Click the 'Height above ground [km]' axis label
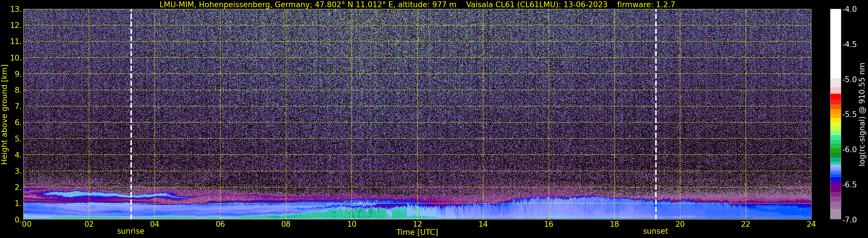Viewport: 868px width, 238px height. (4, 114)
